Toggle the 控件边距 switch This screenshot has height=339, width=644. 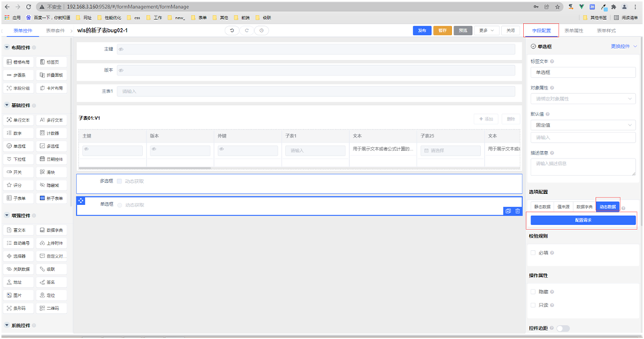click(x=562, y=328)
